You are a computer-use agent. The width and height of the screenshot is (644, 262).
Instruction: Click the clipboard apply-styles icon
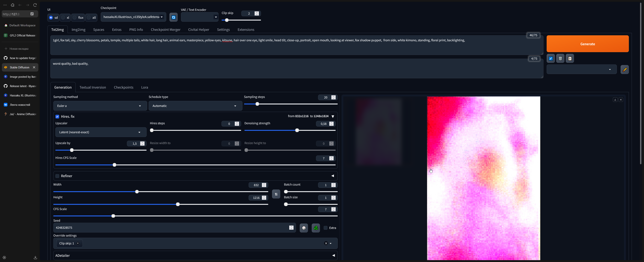coord(570,58)
